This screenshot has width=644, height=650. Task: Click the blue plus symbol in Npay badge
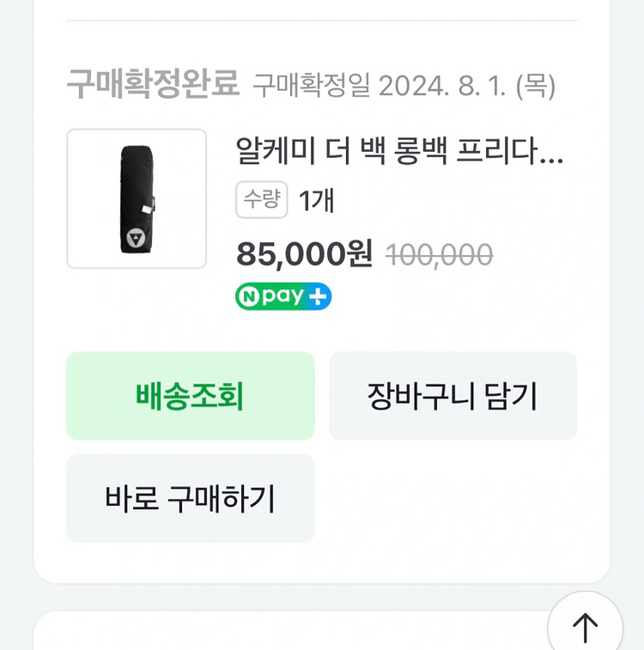coord(318,296)
